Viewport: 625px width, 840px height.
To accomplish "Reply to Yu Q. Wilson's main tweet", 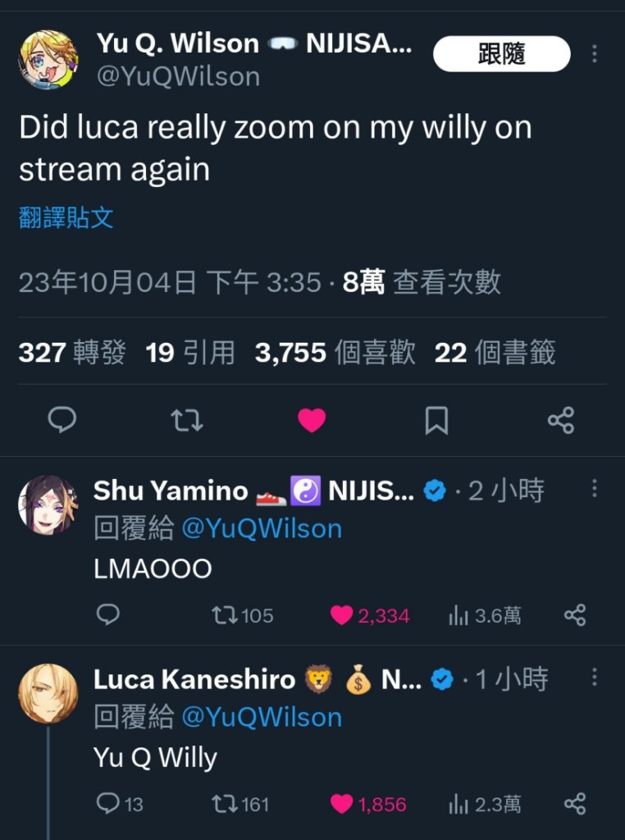I will tap(62, 419).
